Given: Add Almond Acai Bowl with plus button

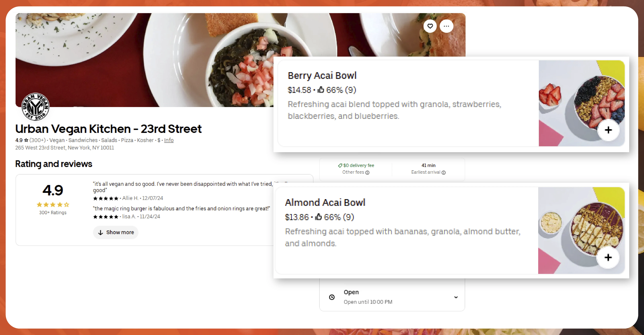Looking at the screenshot, I should click(608, 257).
